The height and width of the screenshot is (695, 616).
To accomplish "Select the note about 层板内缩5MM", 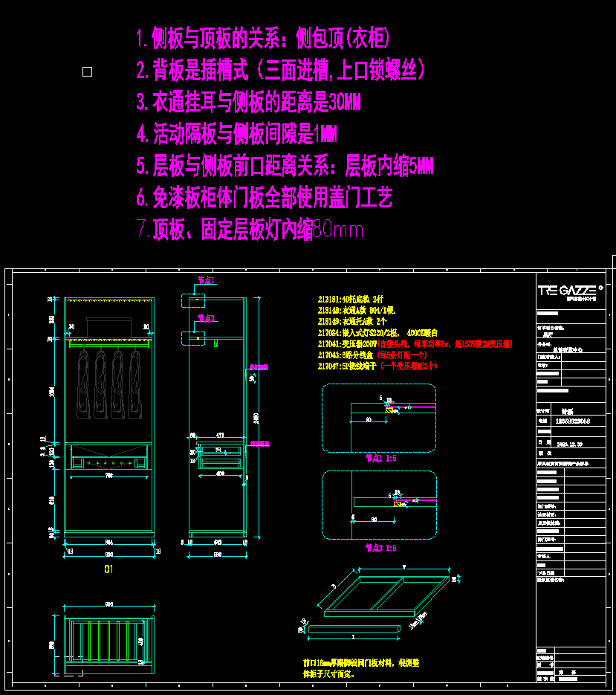I will 285,166.
